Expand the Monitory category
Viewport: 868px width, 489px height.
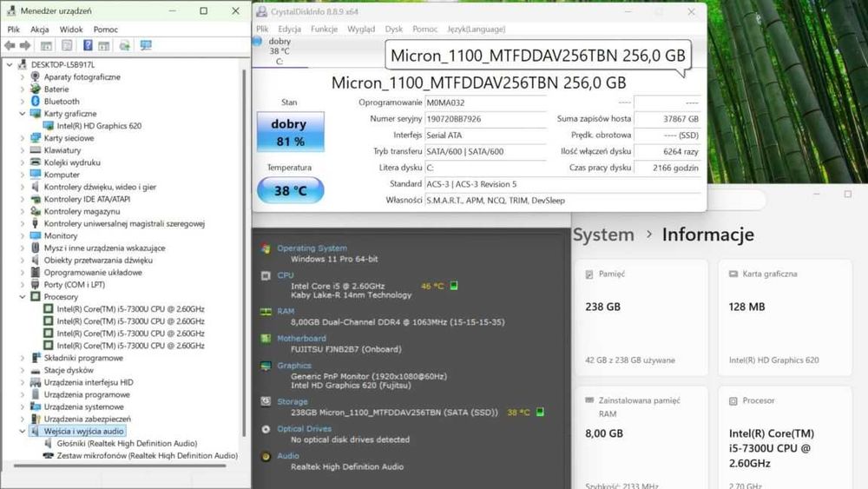click(23, 235)
